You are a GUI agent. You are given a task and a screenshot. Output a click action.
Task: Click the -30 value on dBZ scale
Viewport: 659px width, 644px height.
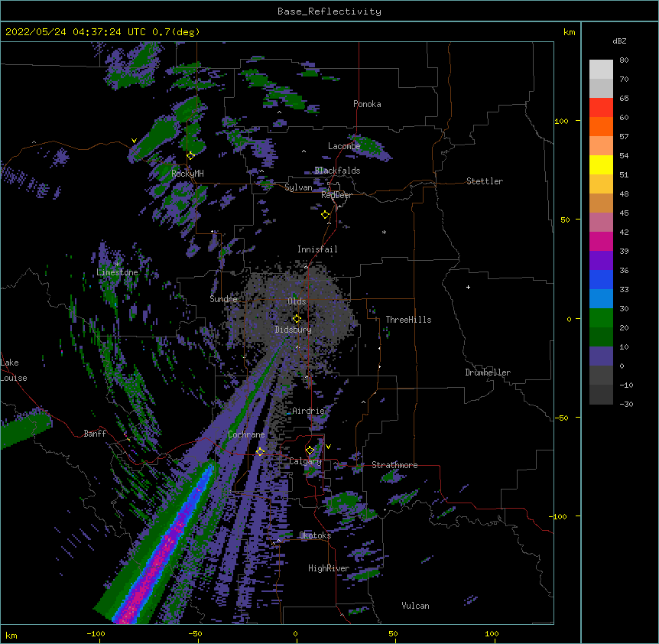point(626,405)
